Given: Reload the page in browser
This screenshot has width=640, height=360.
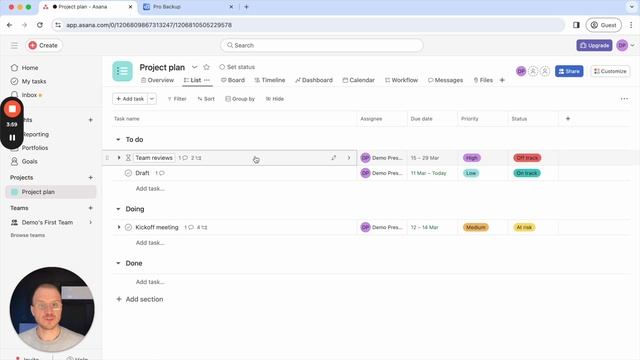Looking at the screenshot, I should 40,25.
